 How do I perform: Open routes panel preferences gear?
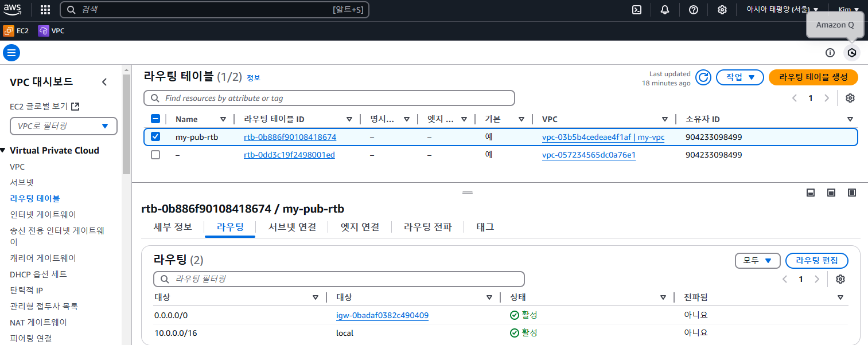click(840, 279)
